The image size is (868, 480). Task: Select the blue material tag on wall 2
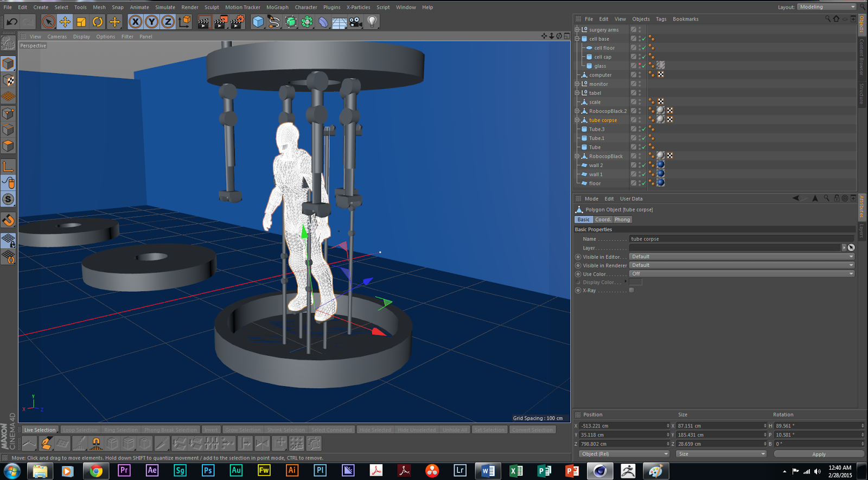661,165
